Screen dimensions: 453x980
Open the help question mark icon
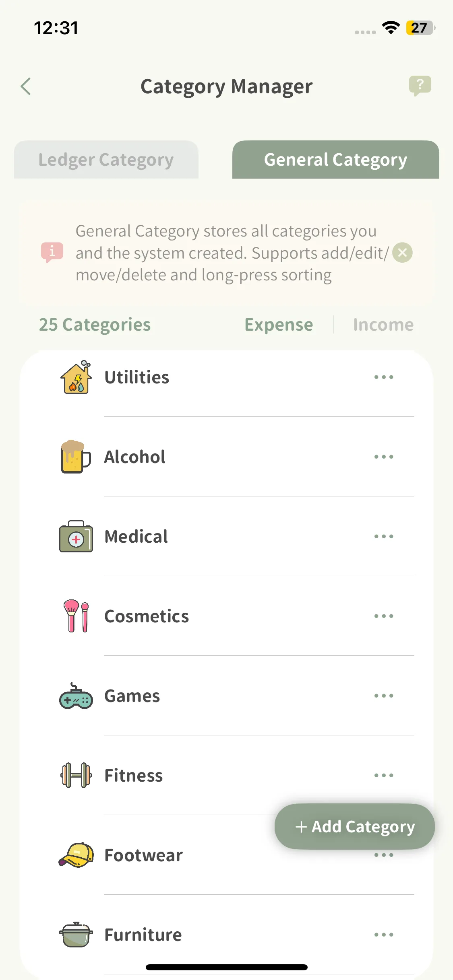tap(420, 85)
